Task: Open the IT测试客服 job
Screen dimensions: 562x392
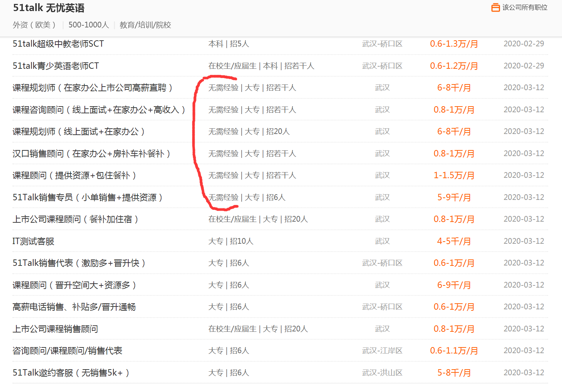Action: click(33, 241)
